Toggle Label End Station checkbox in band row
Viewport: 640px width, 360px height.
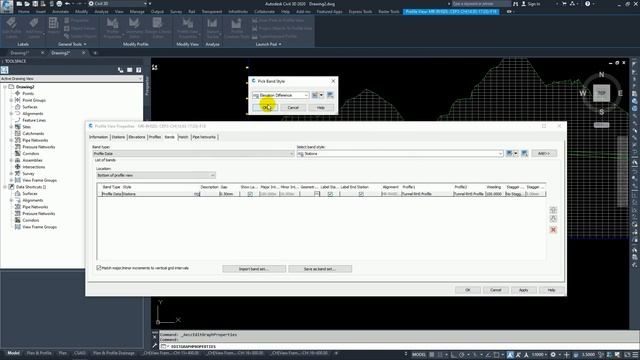pos(361,194)
